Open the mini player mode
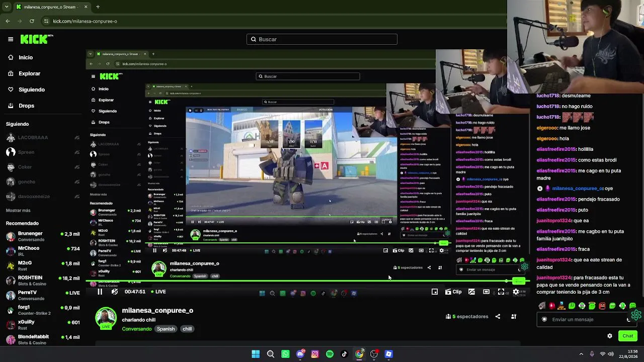The height and width of the screenshot is (362, 644). tap(435, 292)
